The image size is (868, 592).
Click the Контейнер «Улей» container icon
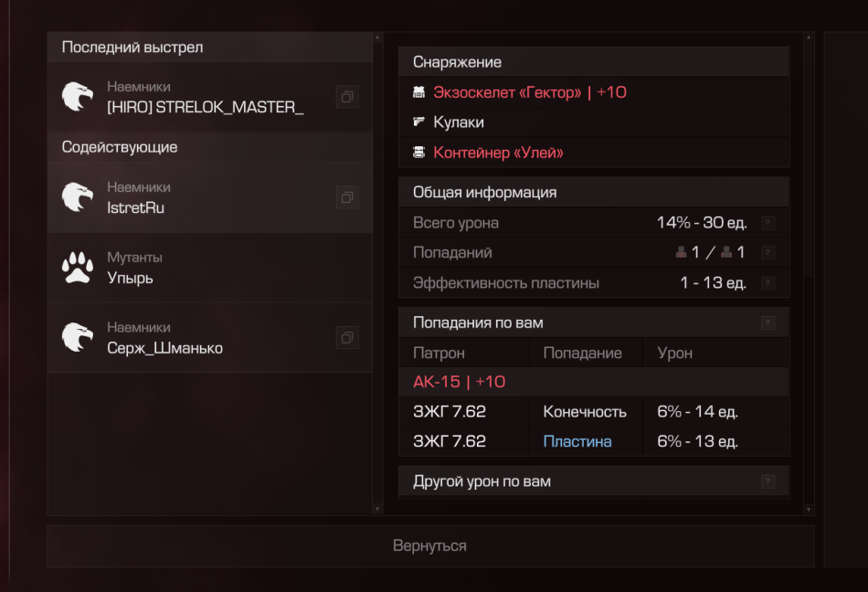(419, 153)
